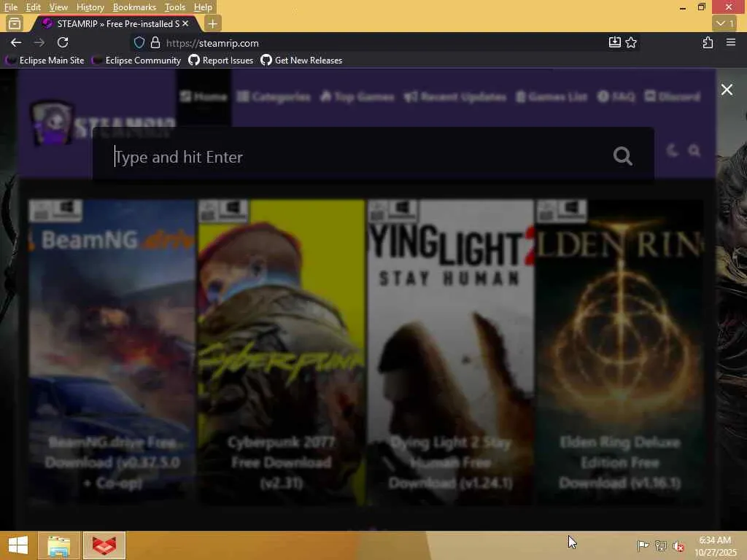The image size is (747, 560).
Task: Open Eclipse Community bookmark
Action: (x=136, y=60)
